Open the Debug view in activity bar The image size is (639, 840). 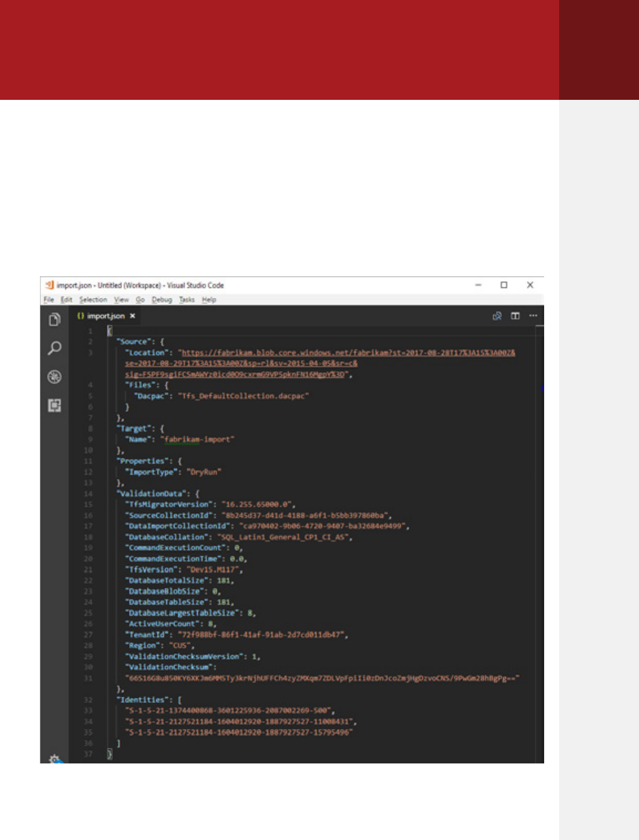54,377
